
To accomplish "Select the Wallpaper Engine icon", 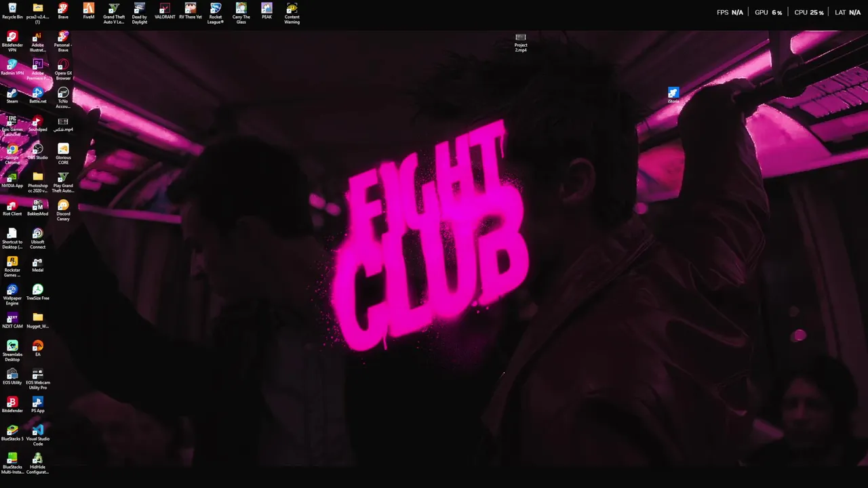I will (x=12, y=295).
